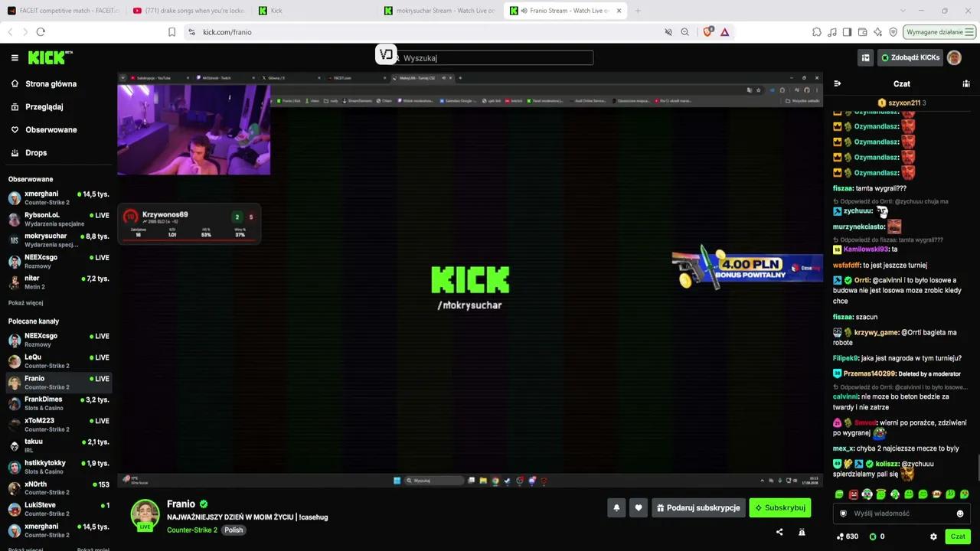Click the KICK logo

(50, 57)
